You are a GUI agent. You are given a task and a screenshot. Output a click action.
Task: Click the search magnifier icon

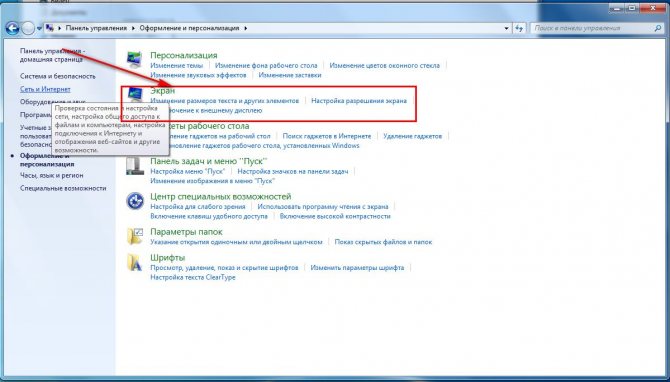(x=658, y=28)
